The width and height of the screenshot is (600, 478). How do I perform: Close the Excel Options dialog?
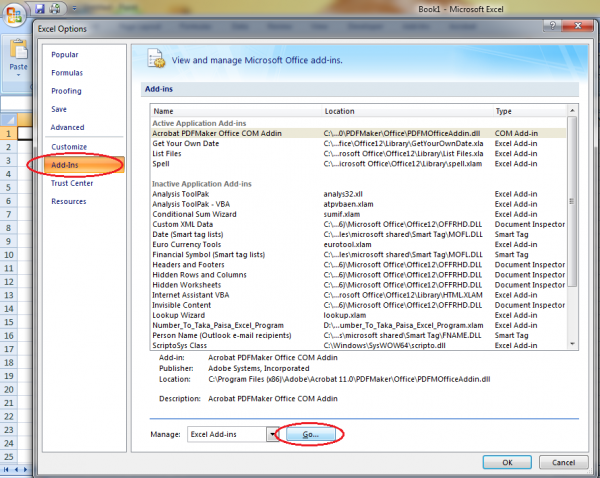578,26
